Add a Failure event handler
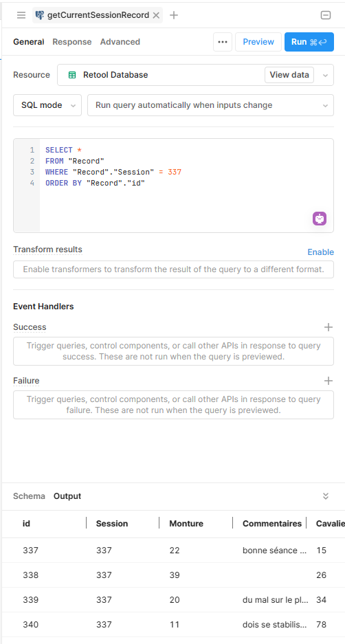 point(328,381)
